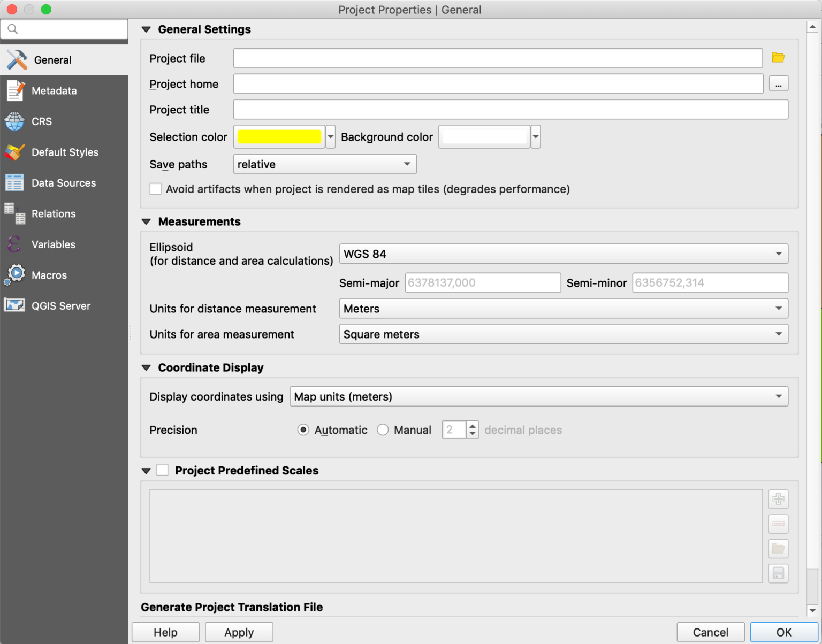
Task: Click the Variables epsilon icon
Action: (x=14, y=244)
